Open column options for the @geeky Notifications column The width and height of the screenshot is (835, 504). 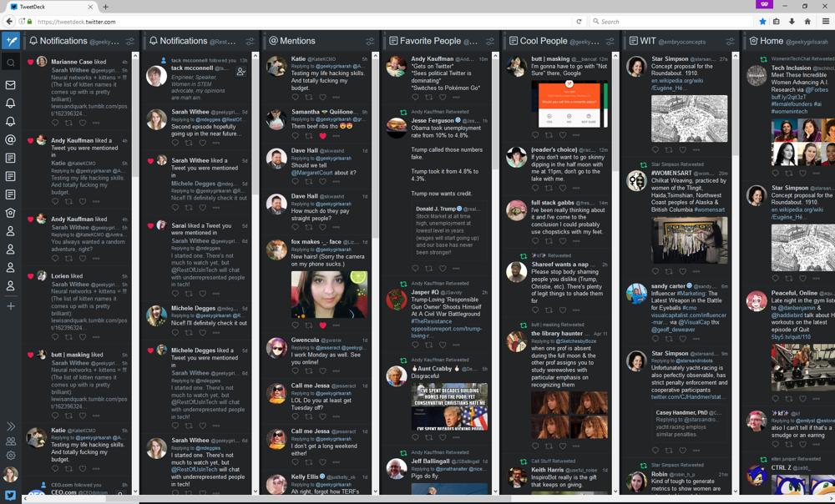[x=130, y=41]
